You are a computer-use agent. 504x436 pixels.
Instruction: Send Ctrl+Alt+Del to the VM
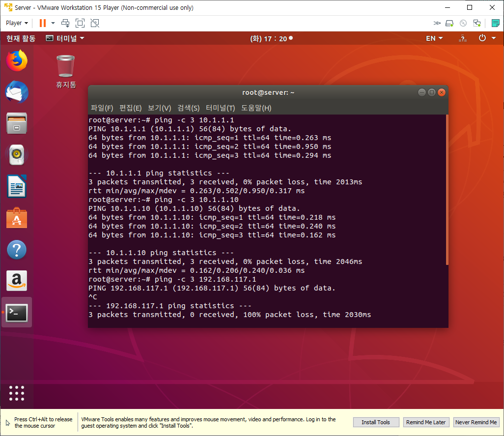pos(65,23)
